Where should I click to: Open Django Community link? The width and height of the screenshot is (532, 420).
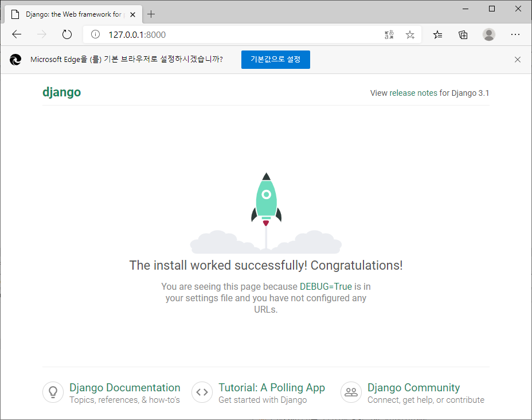(x=413, y=387)
